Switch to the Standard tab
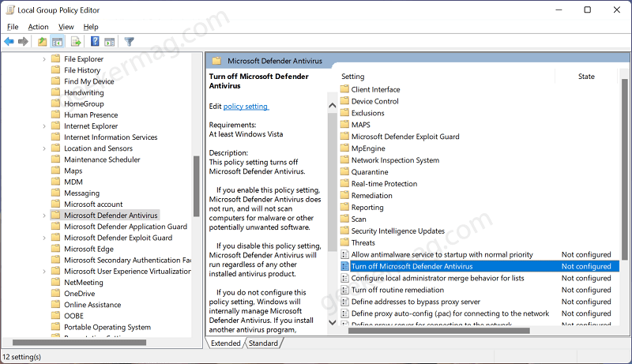Viewport: 632px width, 364px height. (x=263, y=343)
